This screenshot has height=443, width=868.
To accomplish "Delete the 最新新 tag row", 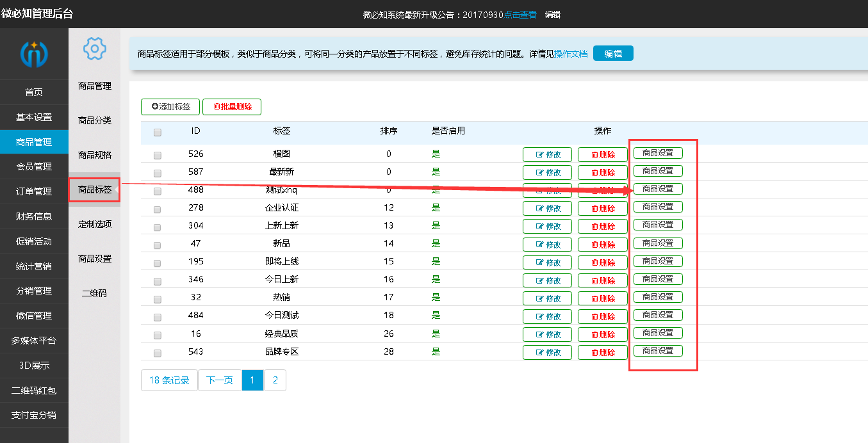I will pos(602,172).
